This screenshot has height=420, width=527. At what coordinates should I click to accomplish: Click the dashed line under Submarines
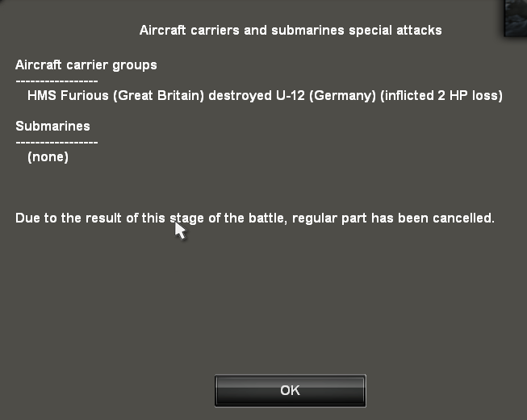[x=56, y=142]
